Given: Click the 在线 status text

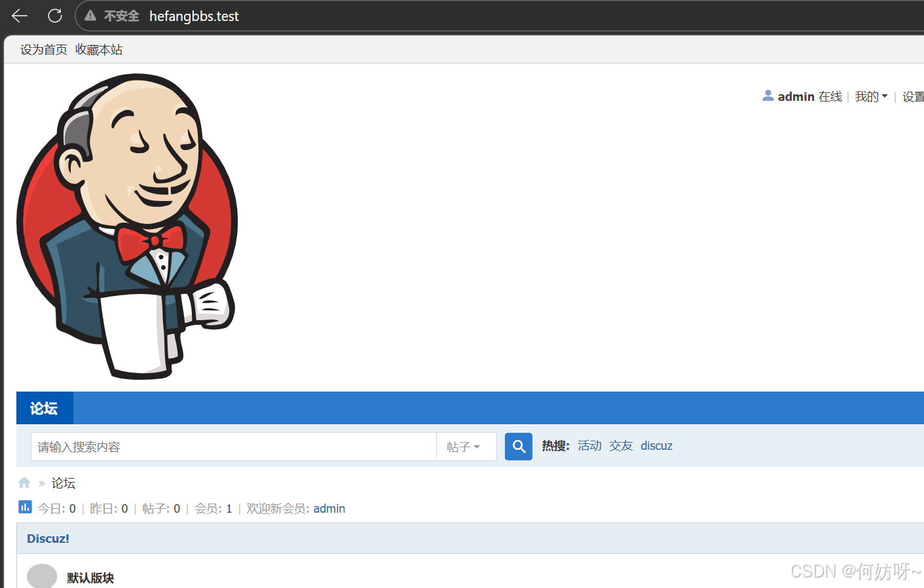Looking at the screenshot, I should tap(830, 96).
